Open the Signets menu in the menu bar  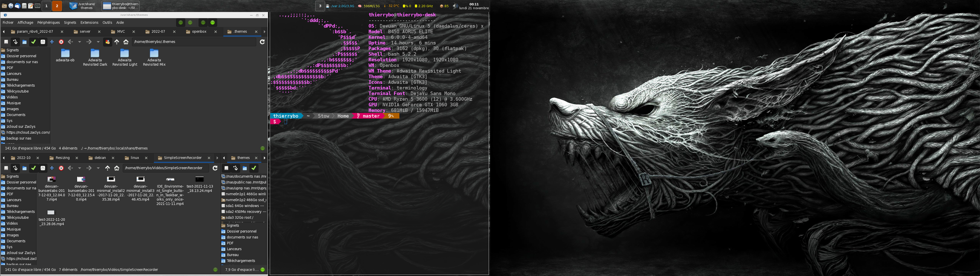click(x=70, y=22)
